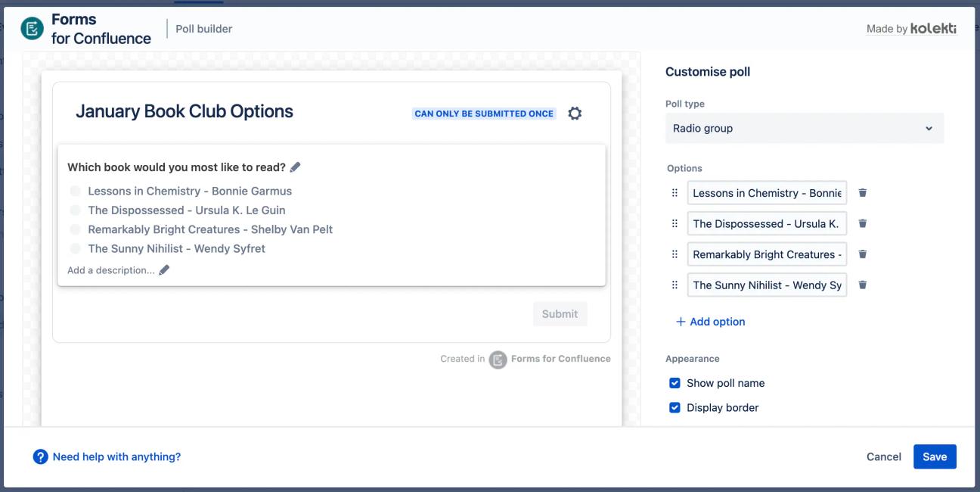Choose The Sunny Nihilist radio option
This screenshot has height=492, width=980.
75,248
